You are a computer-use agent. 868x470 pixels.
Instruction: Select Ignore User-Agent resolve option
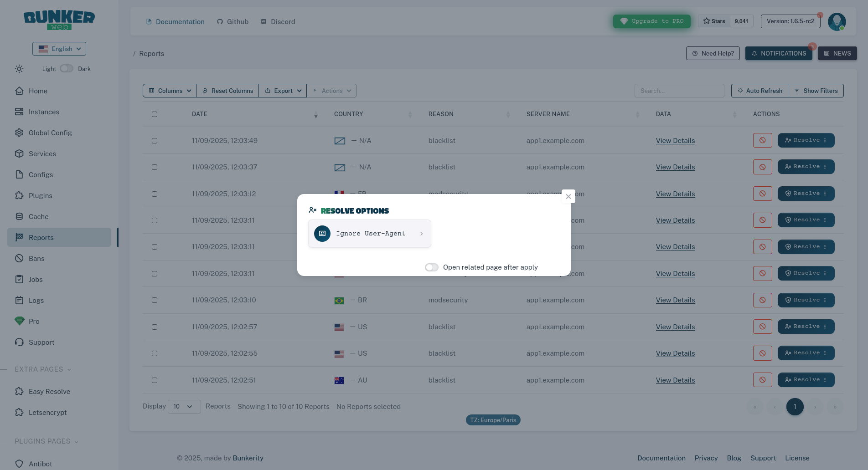point(369,233)
